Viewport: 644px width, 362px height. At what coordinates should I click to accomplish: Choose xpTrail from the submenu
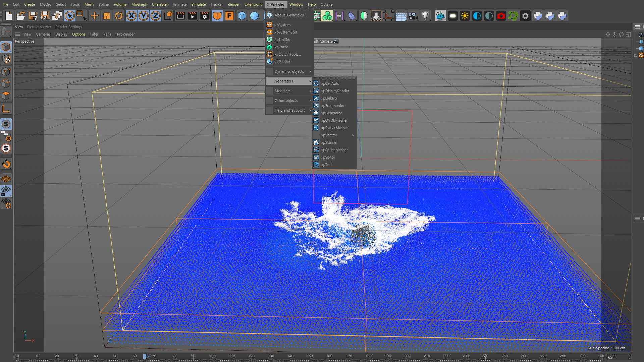(x=334, y=165)
